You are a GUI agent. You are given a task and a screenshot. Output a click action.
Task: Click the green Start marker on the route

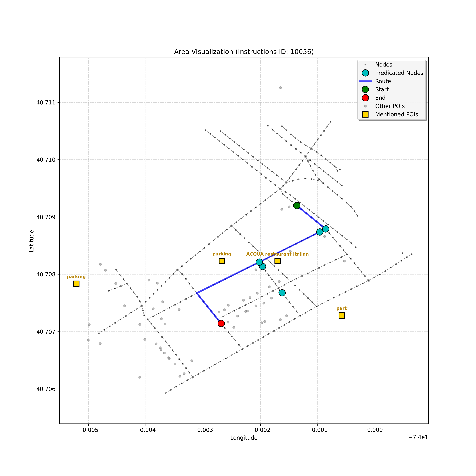297,205
